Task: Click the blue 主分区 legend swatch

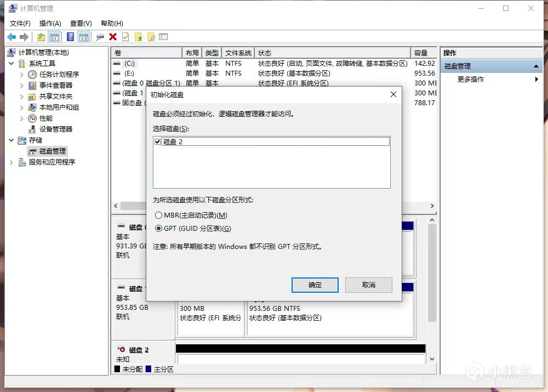Action: tap(149, 369)
